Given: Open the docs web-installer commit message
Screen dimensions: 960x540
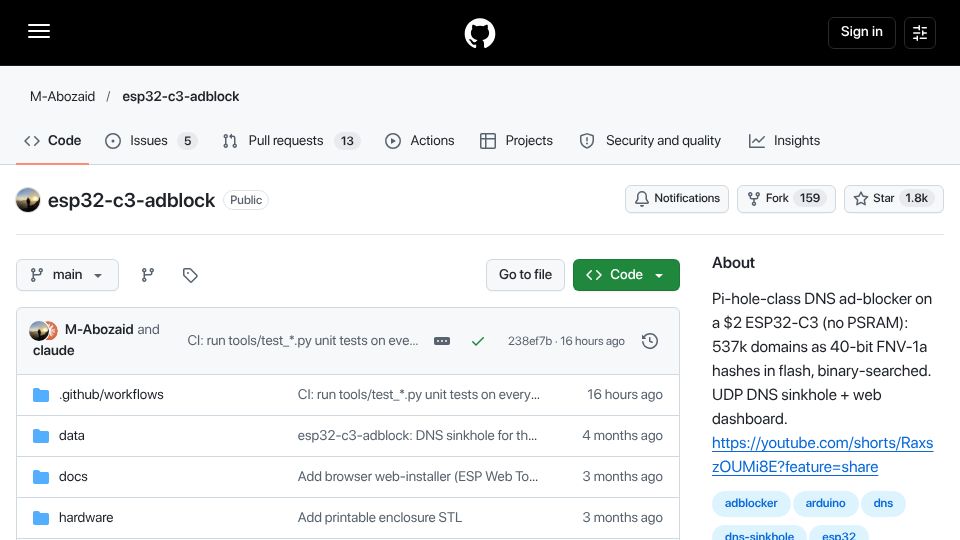Looking at the screenshot, I should (418, 477).
